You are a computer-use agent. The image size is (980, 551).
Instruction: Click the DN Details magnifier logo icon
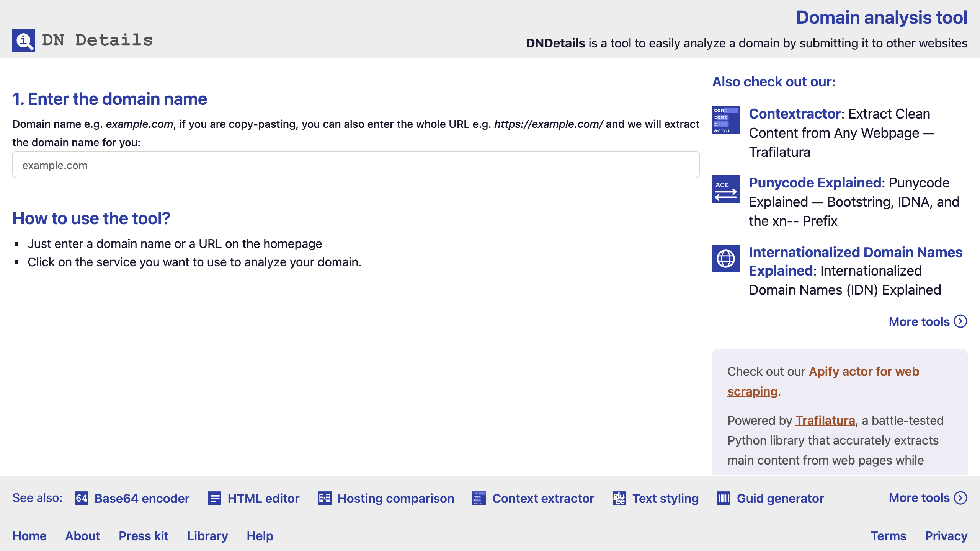(23, 40)
